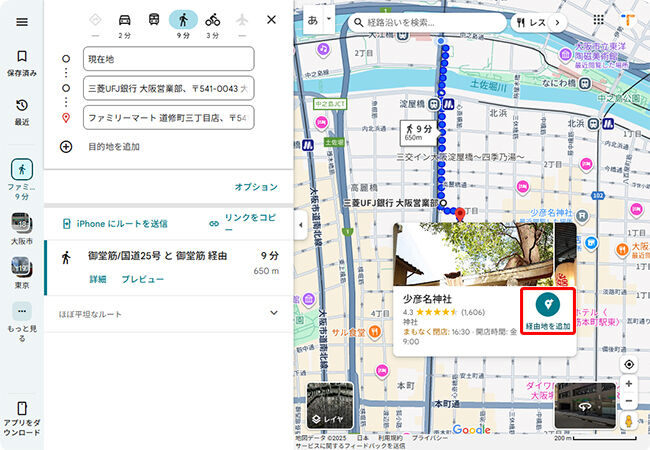Click the 淀屋橋 station icon
The image size is (650, 450).
(x=434, y=104)
